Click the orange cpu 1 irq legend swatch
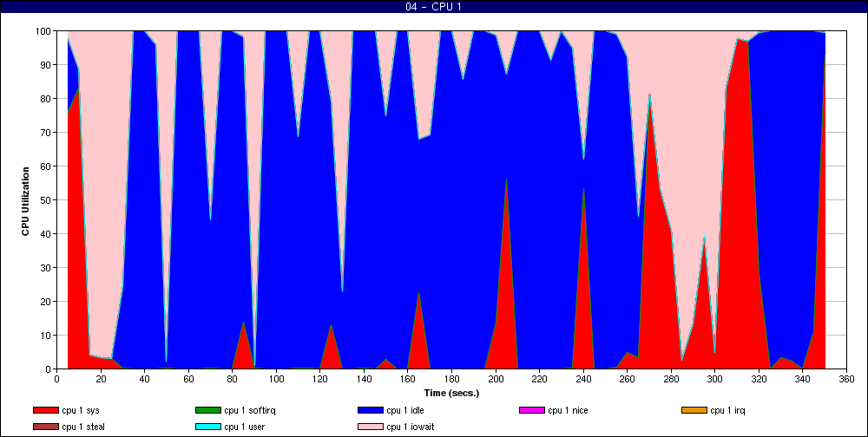868x437 pixels. 694,410
